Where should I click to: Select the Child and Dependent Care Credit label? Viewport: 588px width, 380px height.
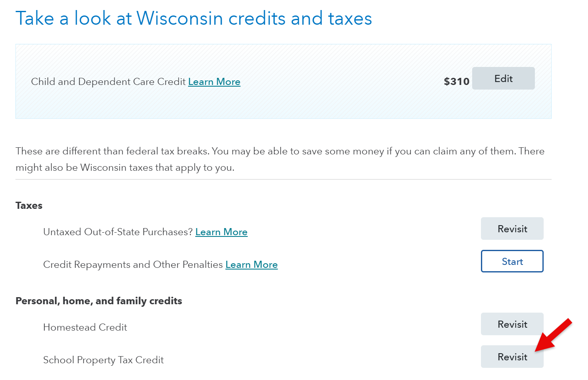[108, 82]
